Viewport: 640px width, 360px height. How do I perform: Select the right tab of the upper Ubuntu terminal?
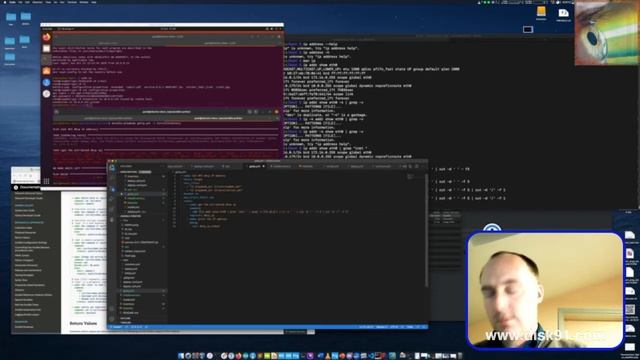[x=220, y=42]
